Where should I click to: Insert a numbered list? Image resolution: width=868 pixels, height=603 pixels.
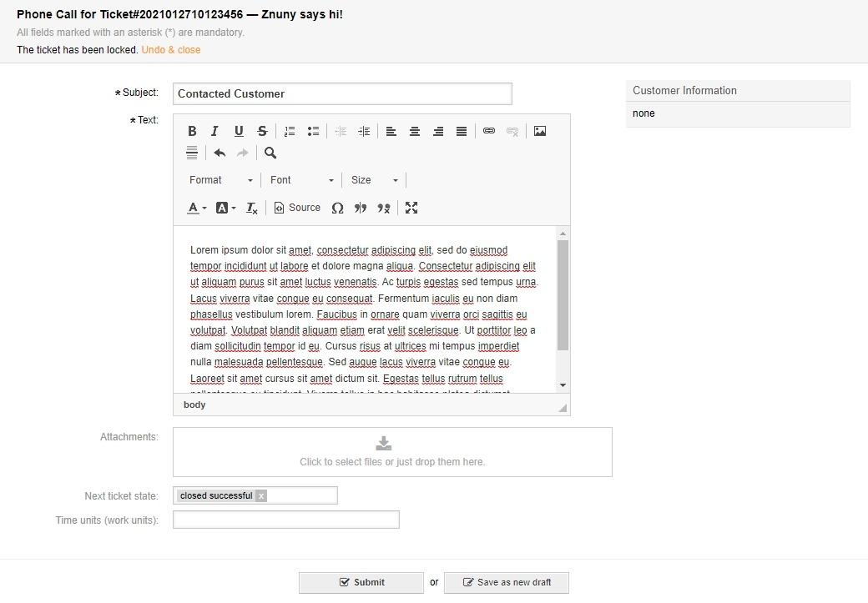[x=290, y=131]
